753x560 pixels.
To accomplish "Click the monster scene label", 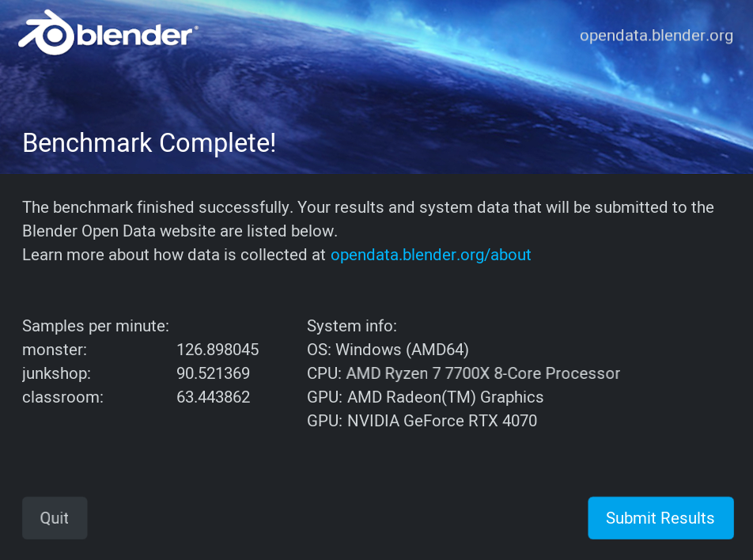I will (x=55, y=350).
